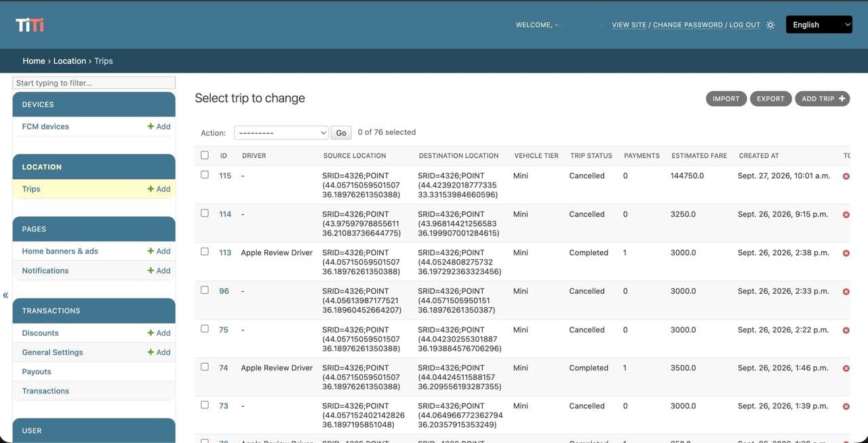Image resolution: width=868 pixels, height=443 pixels.
Task: Click the red status icon in row 96
Action: pyautogui.click(x=846, y=292)
